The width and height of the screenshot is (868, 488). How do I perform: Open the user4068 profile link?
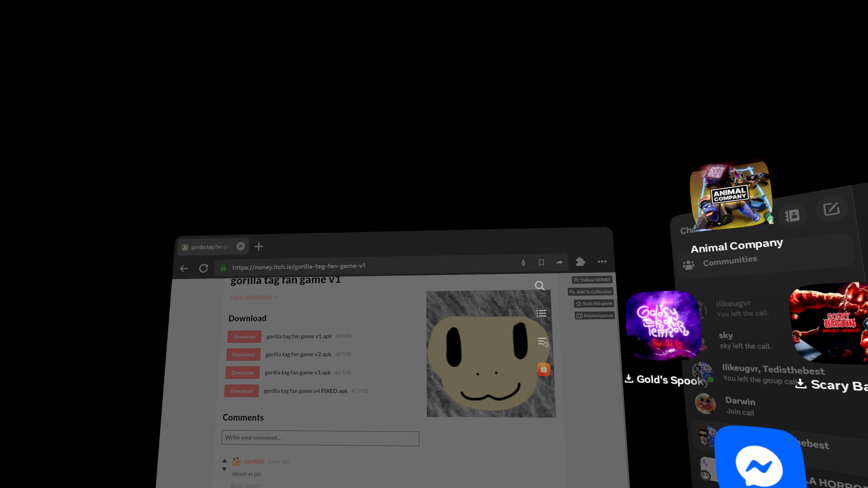[254, 461]
